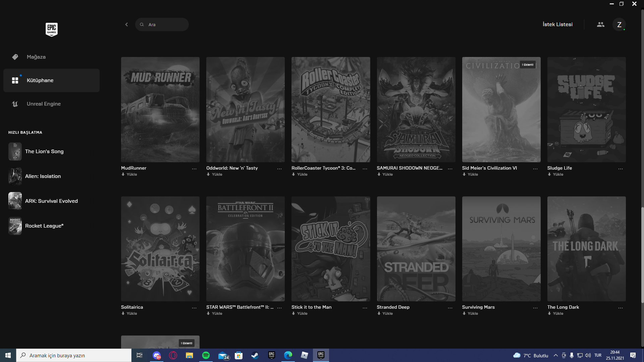Image resolution: width=644 pixels, height=362 pixels.
Task: Open Surviving Mars cover
Action: [501, 249]
